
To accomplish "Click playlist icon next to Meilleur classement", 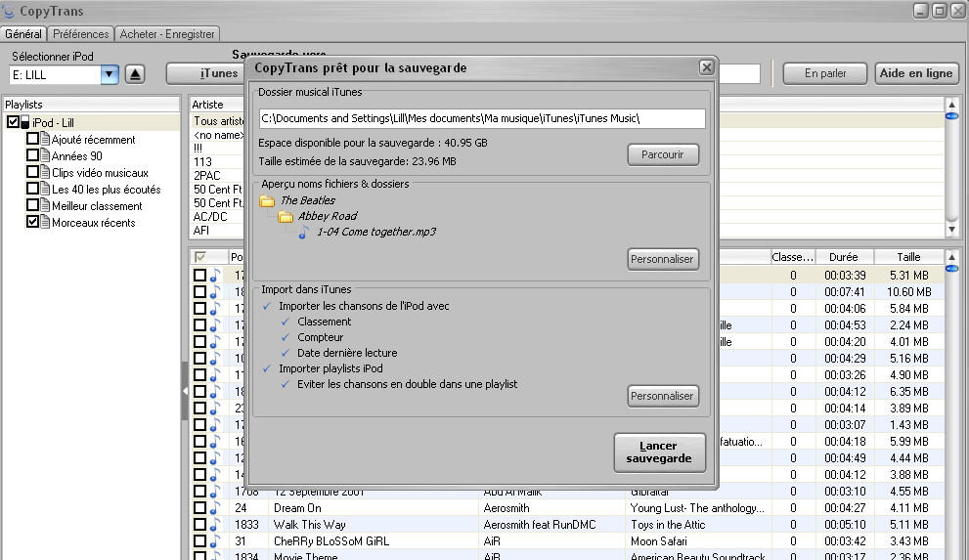I will click(x=45, y=205).
